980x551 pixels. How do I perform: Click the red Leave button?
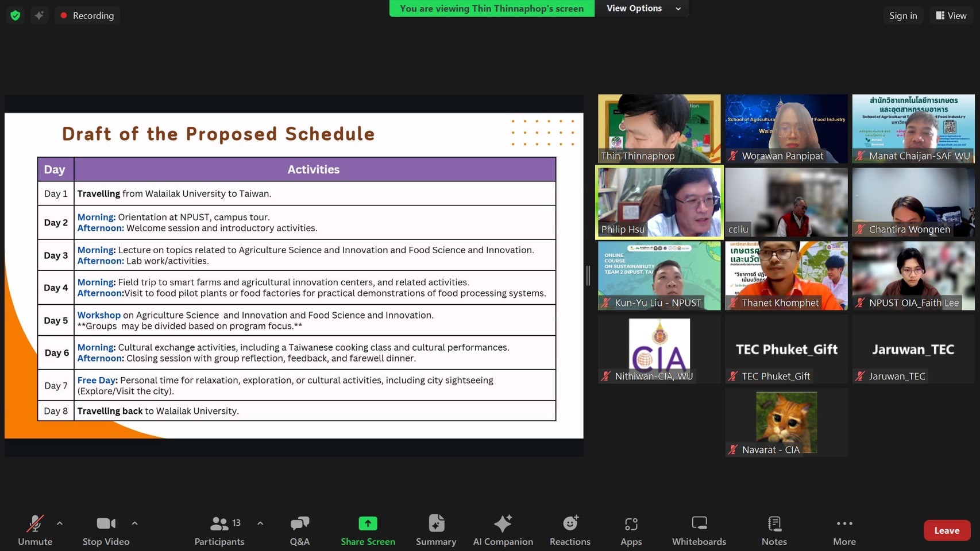946,530
